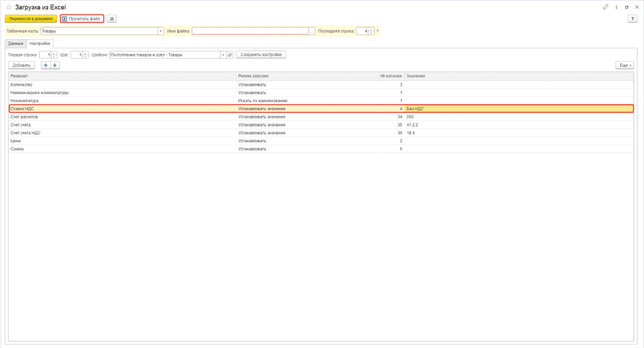Open the three-dot window menu
The image size is (644, 348).
coord(616,7)
